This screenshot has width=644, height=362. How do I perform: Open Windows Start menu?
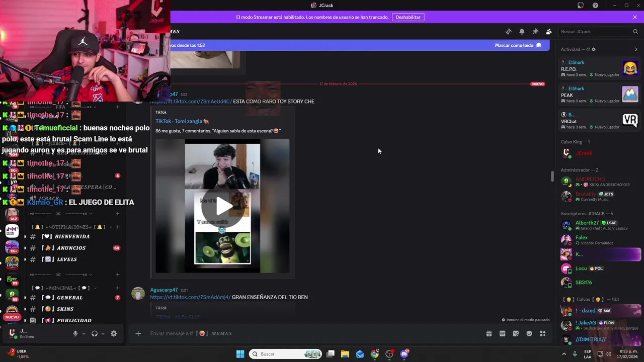[x=240, y=354]
